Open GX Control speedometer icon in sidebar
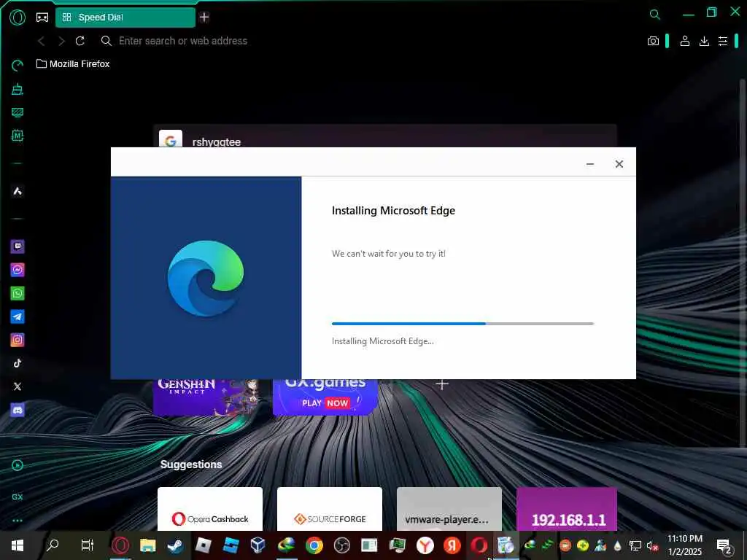Viewport: 747px width, 560px height. (x=18, y=65)
